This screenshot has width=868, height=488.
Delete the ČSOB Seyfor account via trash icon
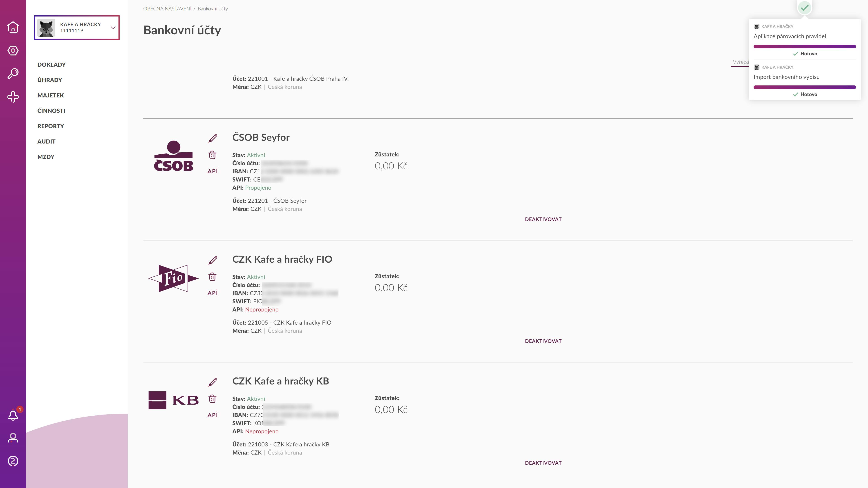pyautogui.click(x=212, y=155)
